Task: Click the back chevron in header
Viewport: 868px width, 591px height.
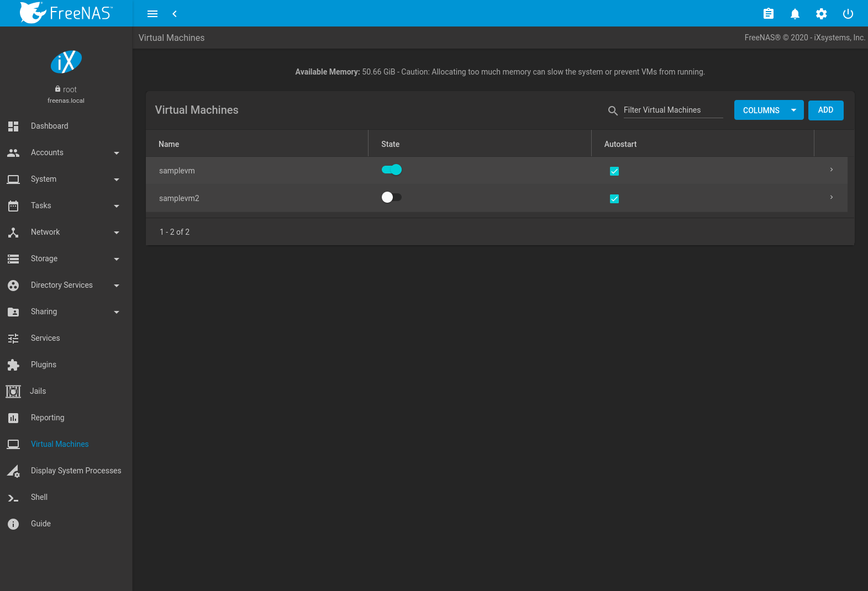Action: (175, 14)
